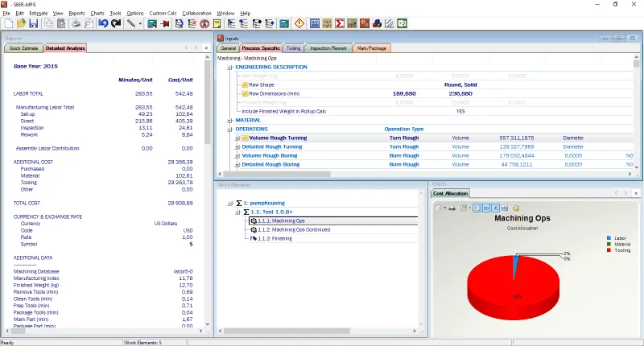This screenshot has height=346, width=644.
Task: Print the chart using chart printer icon
Action: tap(453, 208)
